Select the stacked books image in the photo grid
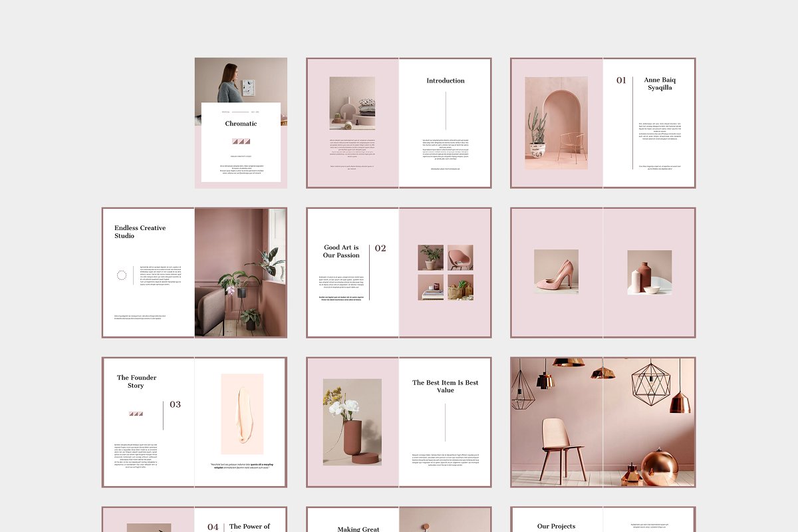This screenshot has width=798, height=532. pos(430,287)
